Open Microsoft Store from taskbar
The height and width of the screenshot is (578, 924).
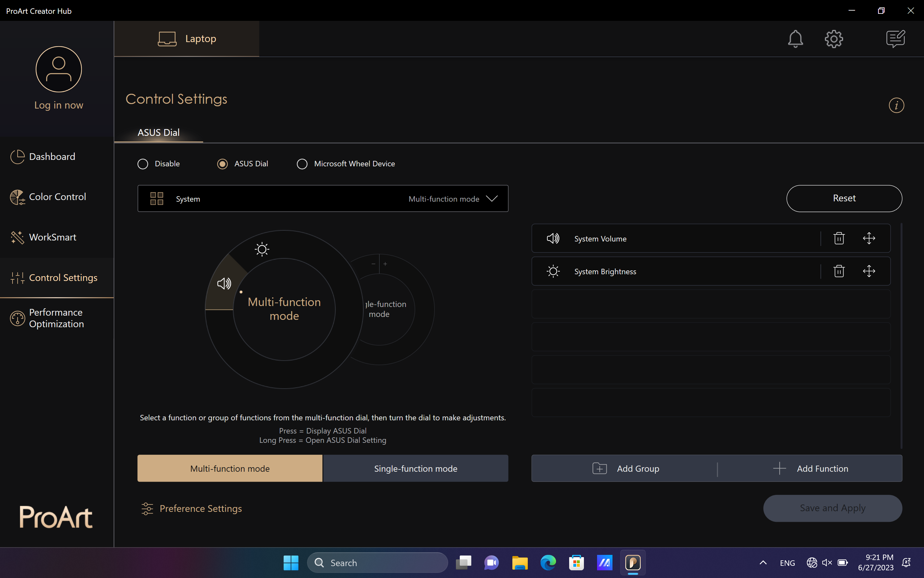pos(576,563)
